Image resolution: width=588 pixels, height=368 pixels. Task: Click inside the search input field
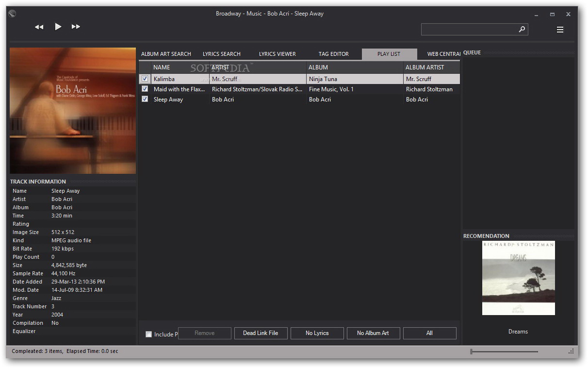[468, 30]
